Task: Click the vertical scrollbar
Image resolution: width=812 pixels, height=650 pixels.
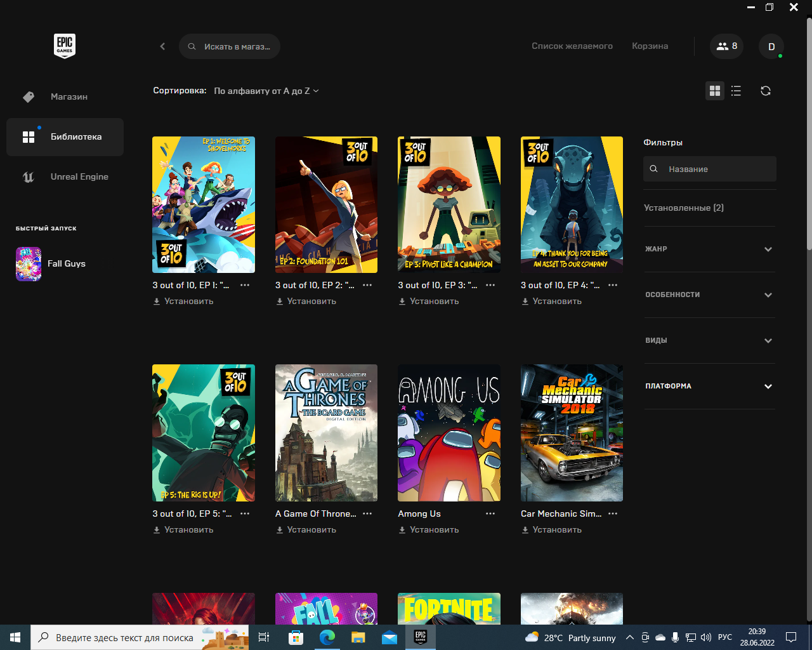Action: click(809, 133)
